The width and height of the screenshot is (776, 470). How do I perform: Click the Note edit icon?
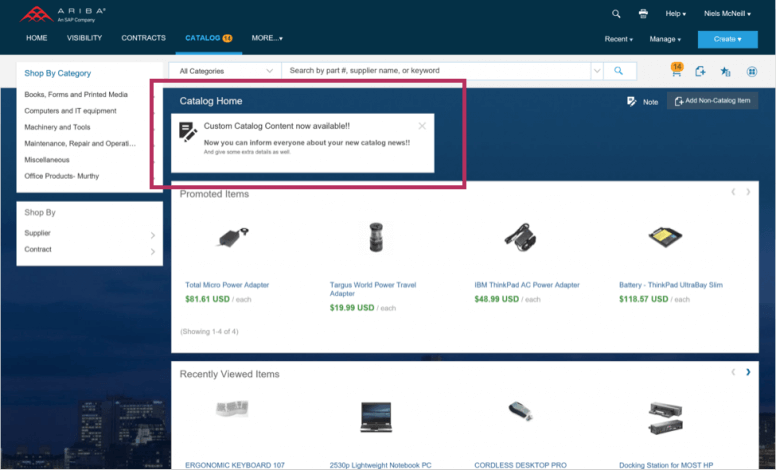(631, 101)
